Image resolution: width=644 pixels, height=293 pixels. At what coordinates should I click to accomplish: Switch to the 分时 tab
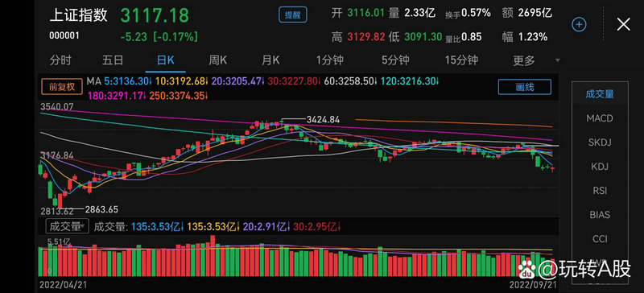click(x=60, y=60)
